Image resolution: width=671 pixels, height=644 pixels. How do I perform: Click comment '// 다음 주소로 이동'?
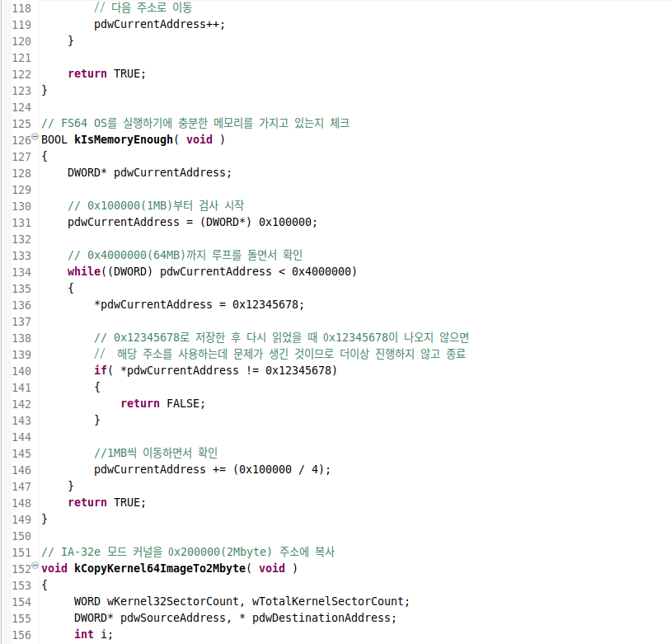143,8
